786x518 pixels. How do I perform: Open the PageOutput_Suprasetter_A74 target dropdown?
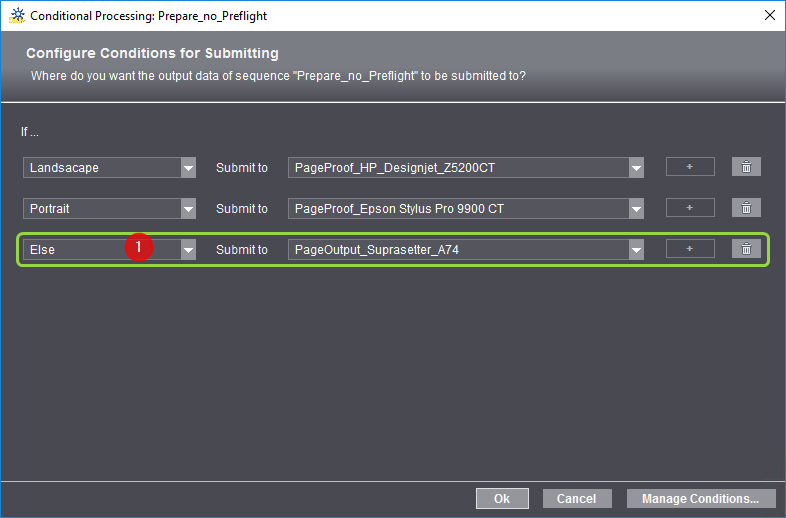pyautogui.click(x=636, y=249)
